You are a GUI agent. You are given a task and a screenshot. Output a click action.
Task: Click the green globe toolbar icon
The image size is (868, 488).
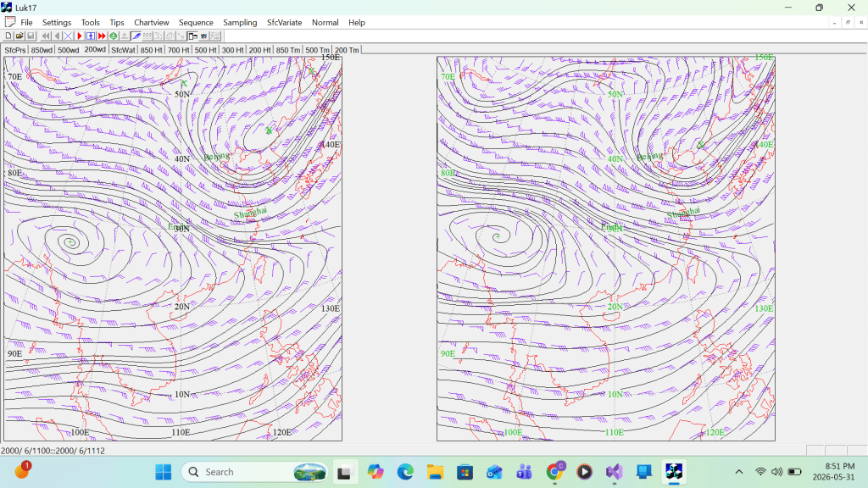114,36
